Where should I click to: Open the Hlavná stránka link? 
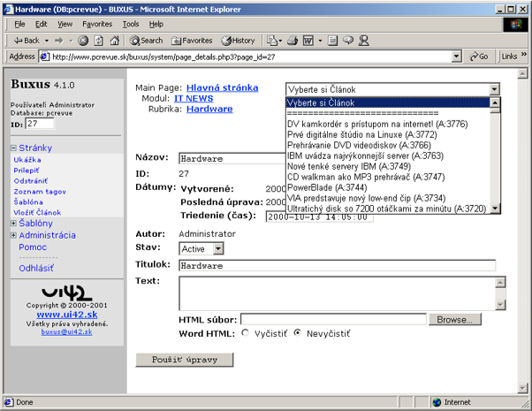coord(222,88)
